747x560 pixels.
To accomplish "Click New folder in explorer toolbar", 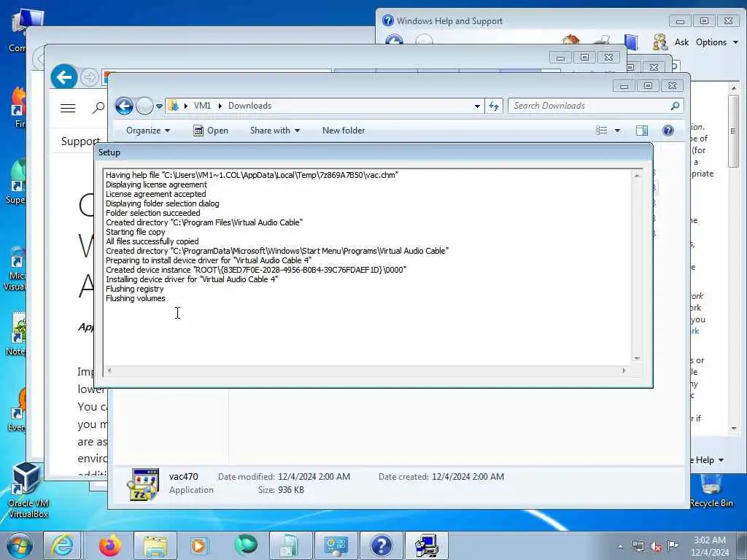I will [x=344, y=131].
